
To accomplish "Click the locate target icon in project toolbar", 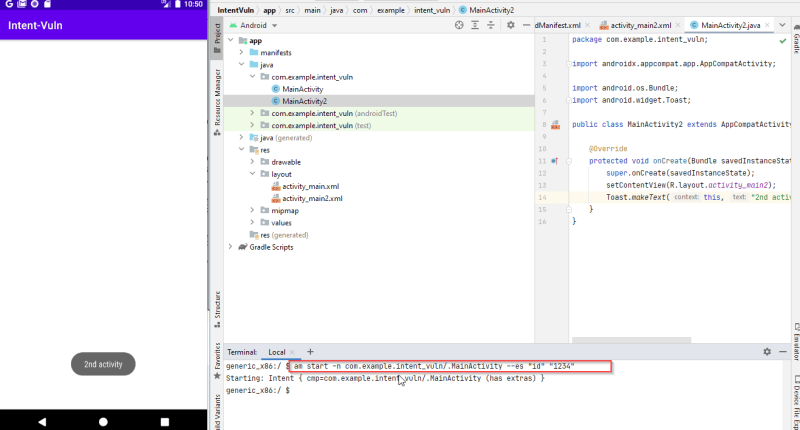I will click(x=459, y=25).
